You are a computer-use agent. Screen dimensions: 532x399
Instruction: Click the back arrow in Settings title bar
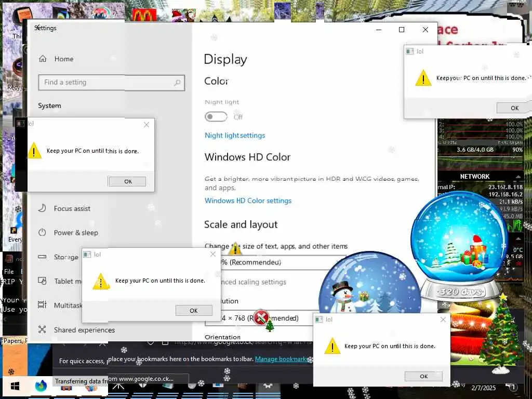coord(37,28)
